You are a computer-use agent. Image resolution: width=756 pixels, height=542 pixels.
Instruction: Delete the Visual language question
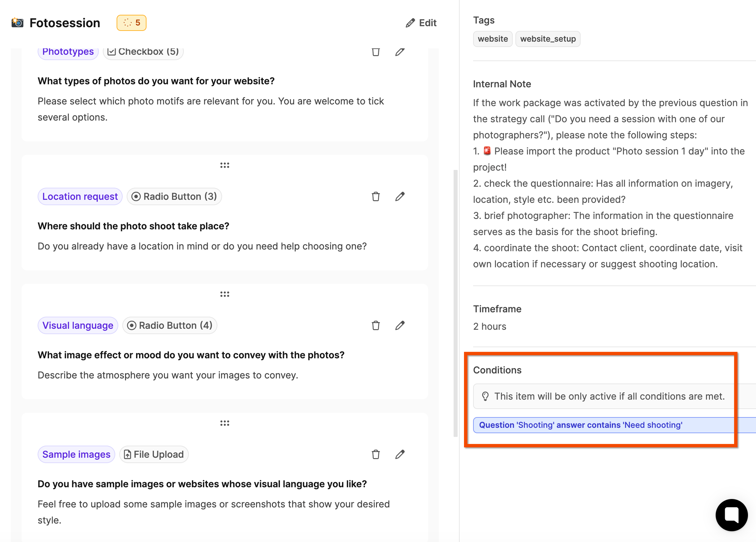[376, 325]
